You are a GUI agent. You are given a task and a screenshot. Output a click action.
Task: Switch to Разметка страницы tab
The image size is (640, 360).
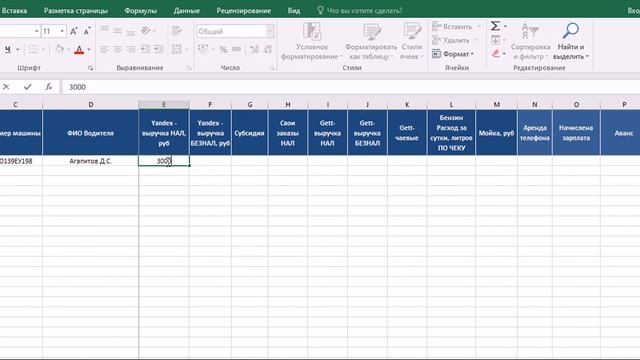(76, 11)
